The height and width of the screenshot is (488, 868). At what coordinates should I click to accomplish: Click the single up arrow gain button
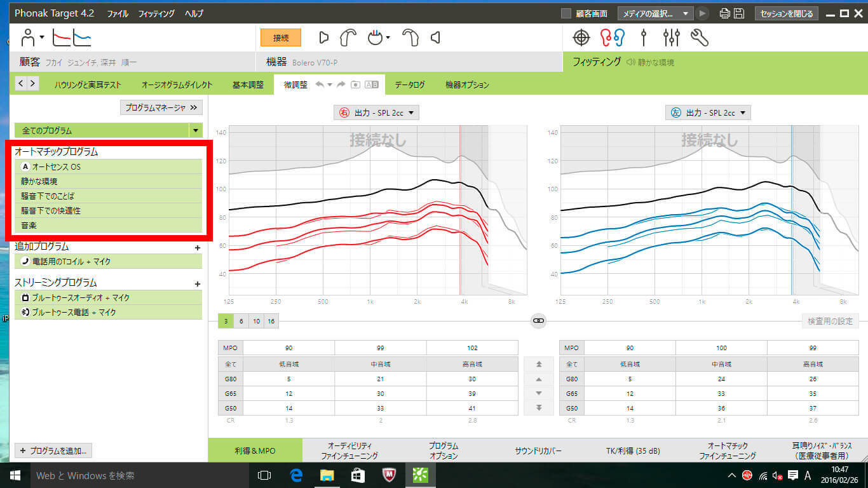[x=539, y=379]
